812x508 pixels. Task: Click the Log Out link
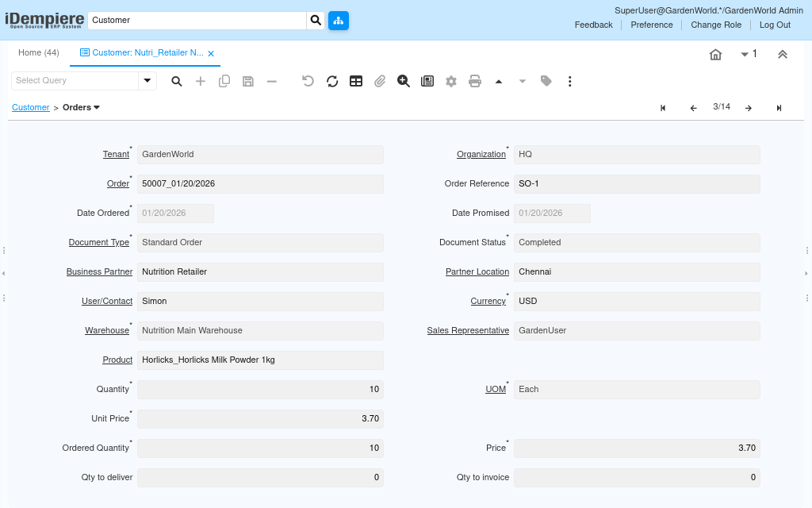(775, 25)
